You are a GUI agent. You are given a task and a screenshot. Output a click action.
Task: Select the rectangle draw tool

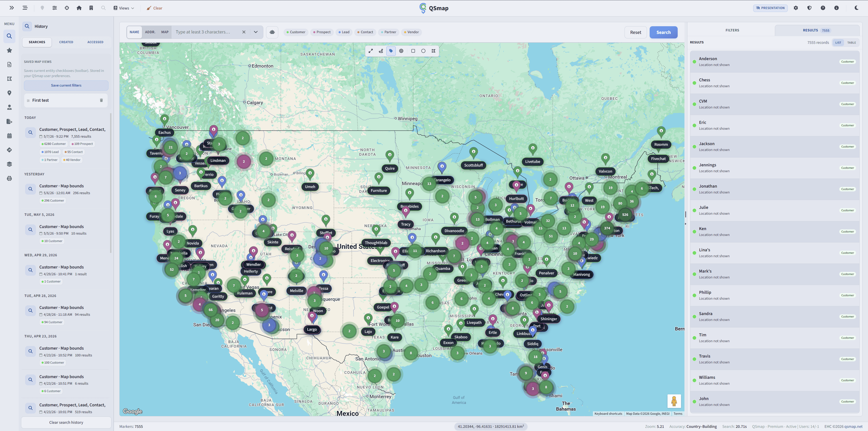(x=413, y=51)
